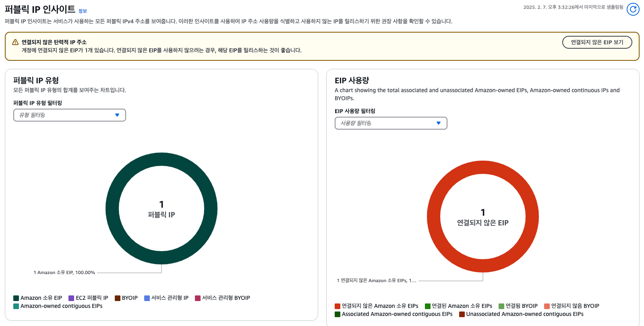644x326 pixels.
Task: Click the 연결되지 않은 EIP 보기 button
Action: pyautogui.click(x=597, y=42)
